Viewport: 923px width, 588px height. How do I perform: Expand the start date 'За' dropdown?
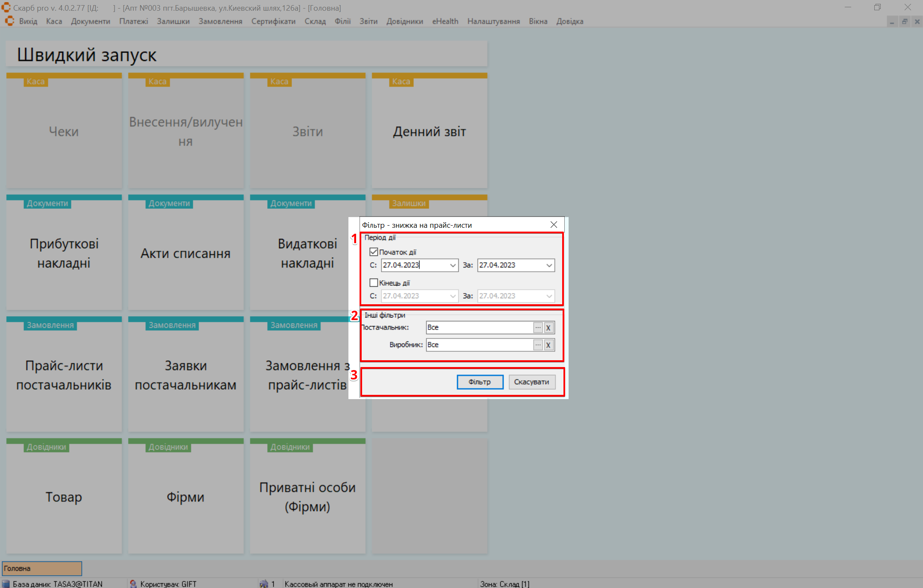click(549, 265)
